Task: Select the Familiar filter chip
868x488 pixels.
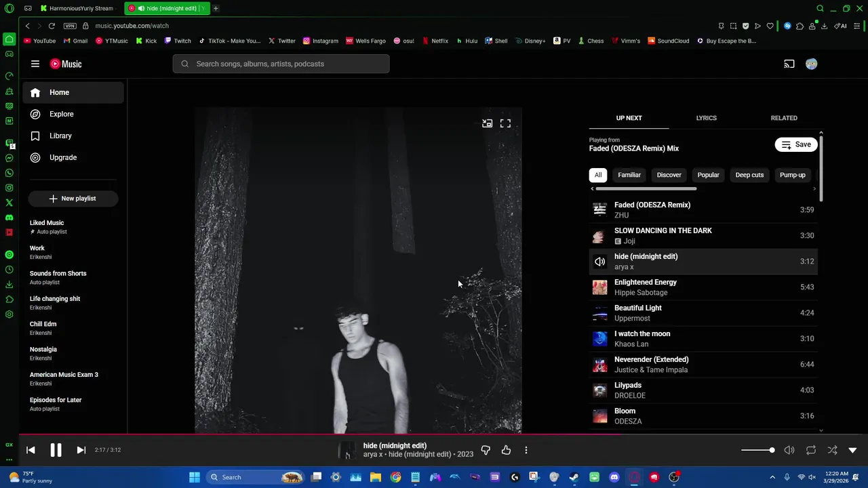Action: tap(629, 175)
